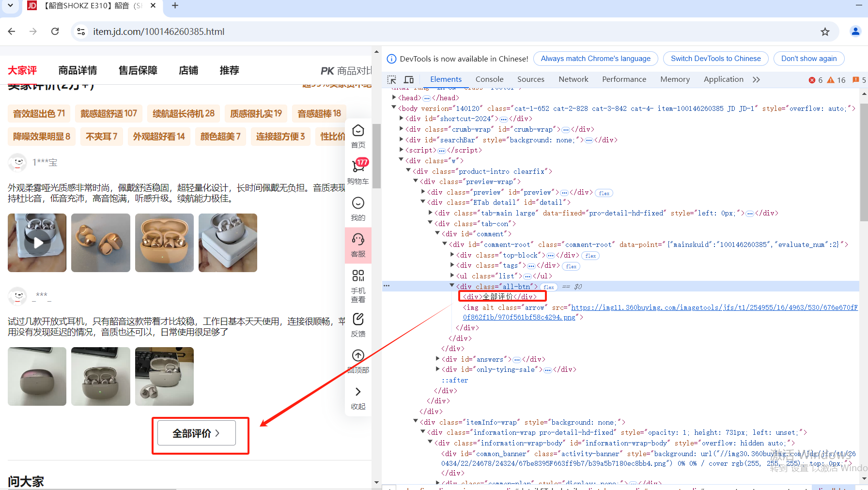Switch to the Network tab
Image resolution: width=868 pixels, height=490 pixels.
point(573,79)
